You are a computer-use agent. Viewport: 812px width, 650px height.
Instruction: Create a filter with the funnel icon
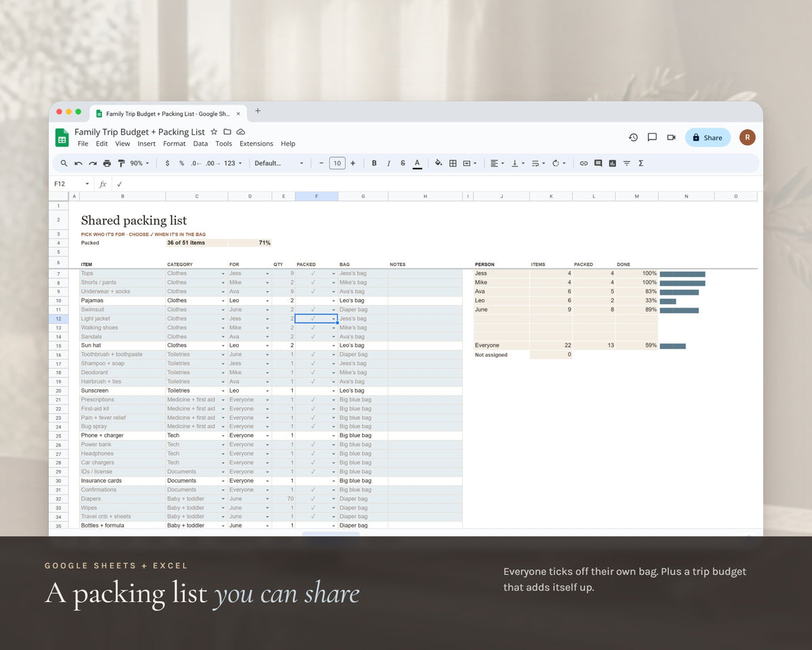[627, 163]
